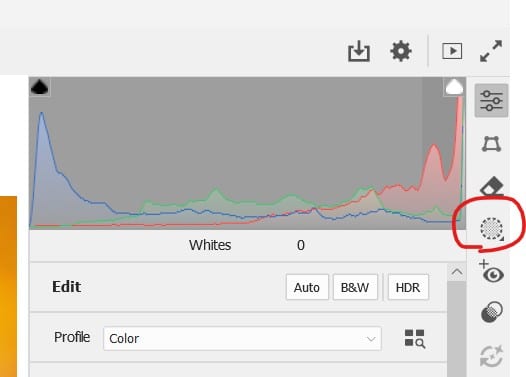Image resolution: width=526 pixels, height=377 pixels.
Task: Open the Profile Color dropdown
Action: pos(242,338)
